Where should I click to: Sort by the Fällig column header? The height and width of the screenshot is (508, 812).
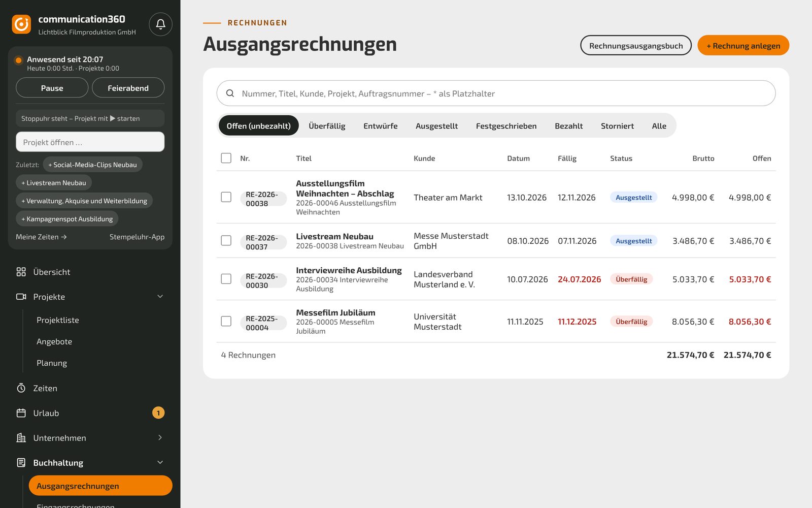[x=567, y=158]
